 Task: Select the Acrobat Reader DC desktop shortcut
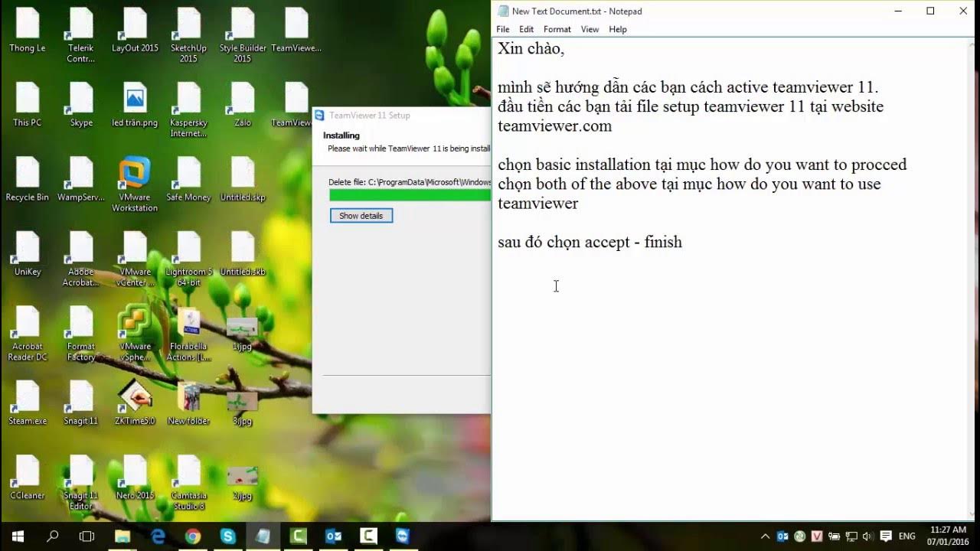pyautogui.click(x=28, y=334)
